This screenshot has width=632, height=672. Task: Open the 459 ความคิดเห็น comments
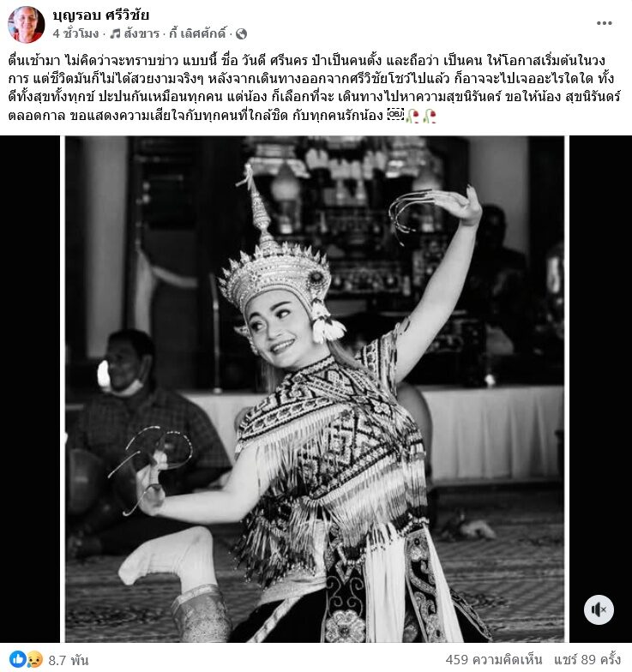point(494,659)
